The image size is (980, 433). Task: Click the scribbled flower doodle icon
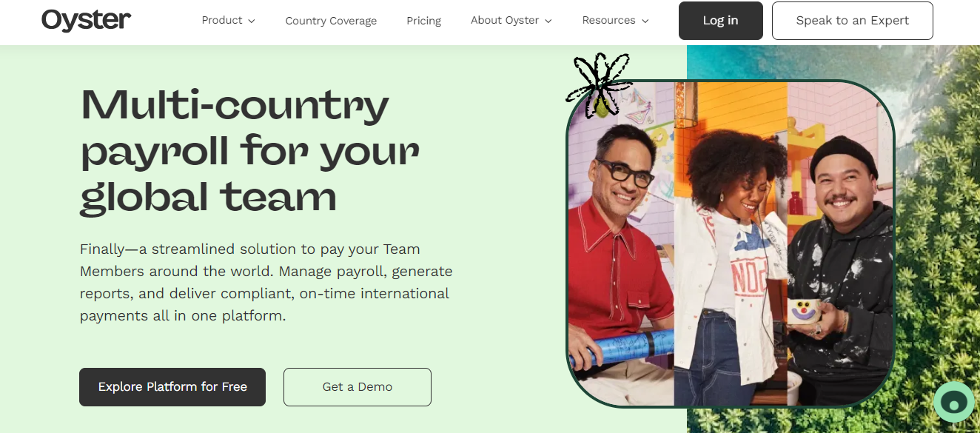[x=598, y=86]
